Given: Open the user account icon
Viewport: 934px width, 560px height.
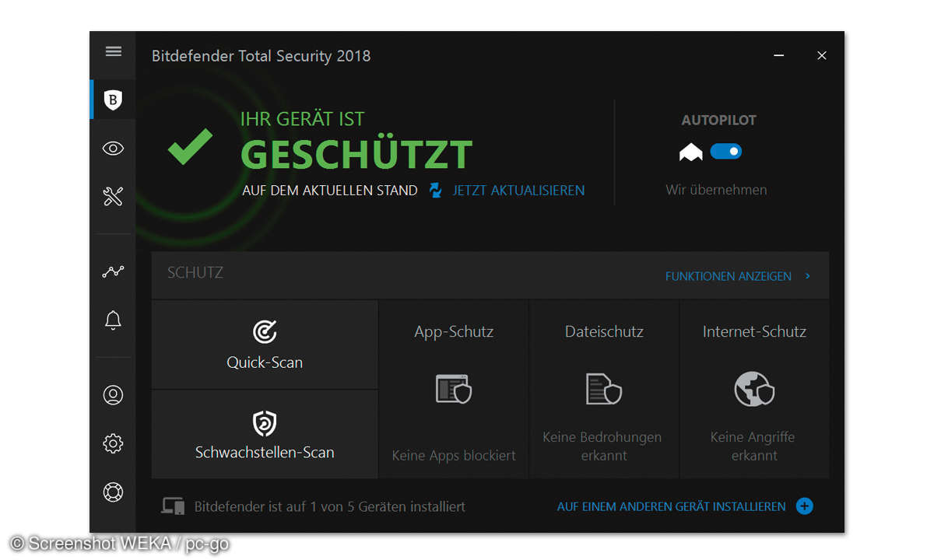Looking at the screenshot, I should click(x=114, y=395).
